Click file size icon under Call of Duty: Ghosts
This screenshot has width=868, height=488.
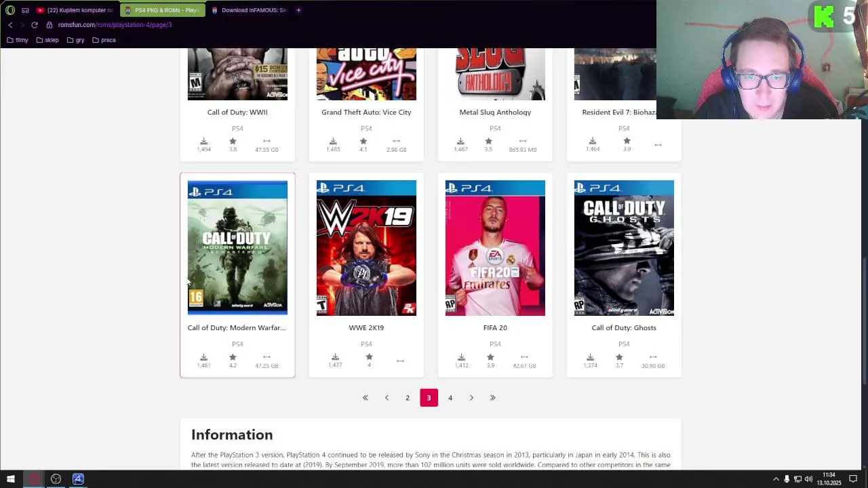tap(653, 357)
